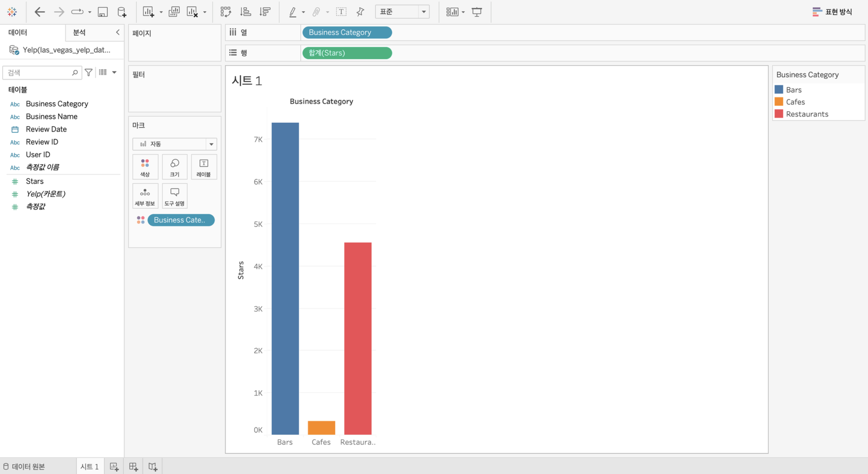The image size is (868, 474).
Task: Click the new worksheet tab icon
Action: click(x=114, y=467)
